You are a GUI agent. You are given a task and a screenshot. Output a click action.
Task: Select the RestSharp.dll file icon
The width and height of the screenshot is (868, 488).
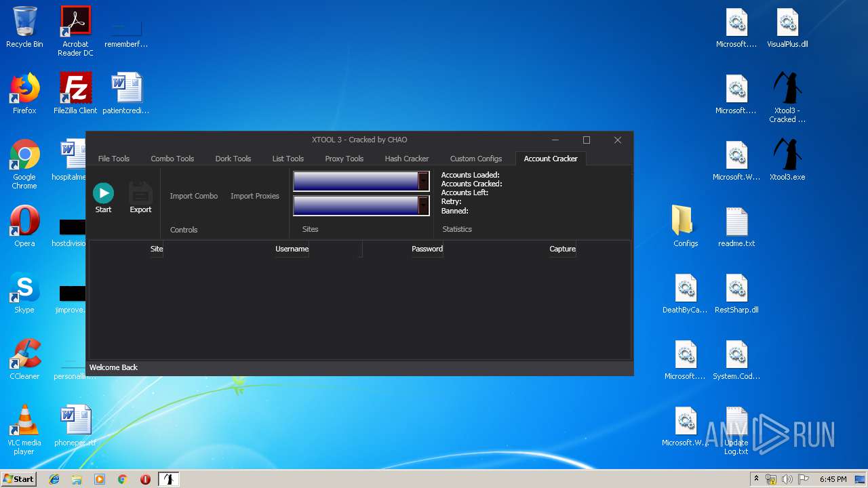click(736, 293)
